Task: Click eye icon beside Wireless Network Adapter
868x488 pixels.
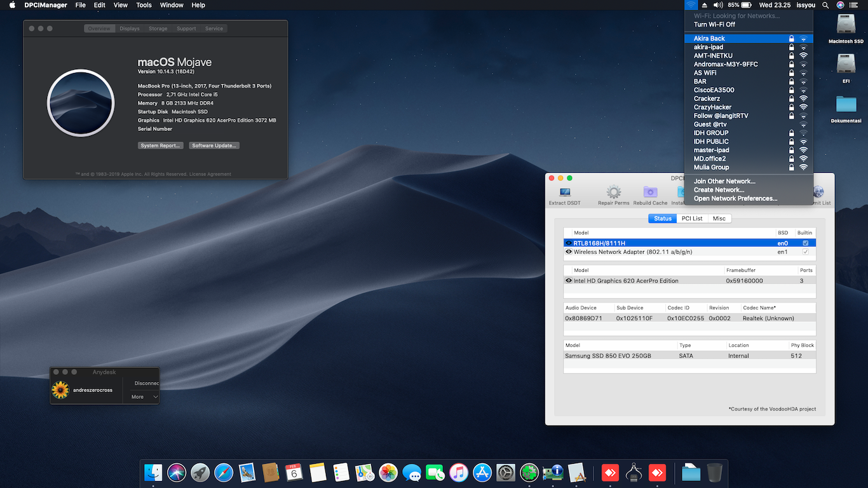Action: pos(569,252)
